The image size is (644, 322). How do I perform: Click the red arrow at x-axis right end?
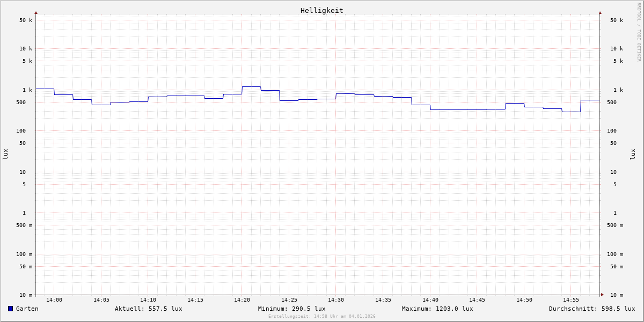pyautogui.click(x=602, y=295)
